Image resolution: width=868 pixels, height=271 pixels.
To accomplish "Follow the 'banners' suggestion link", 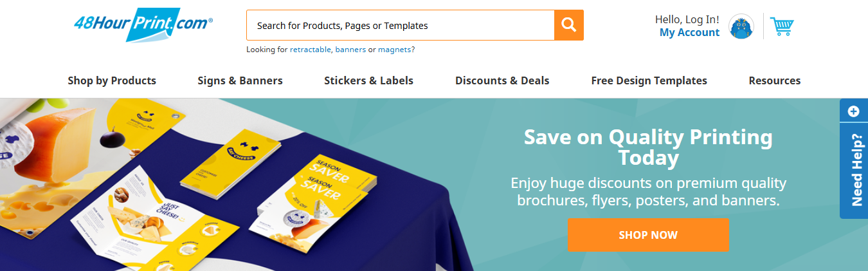I will [x=350, y=50].
